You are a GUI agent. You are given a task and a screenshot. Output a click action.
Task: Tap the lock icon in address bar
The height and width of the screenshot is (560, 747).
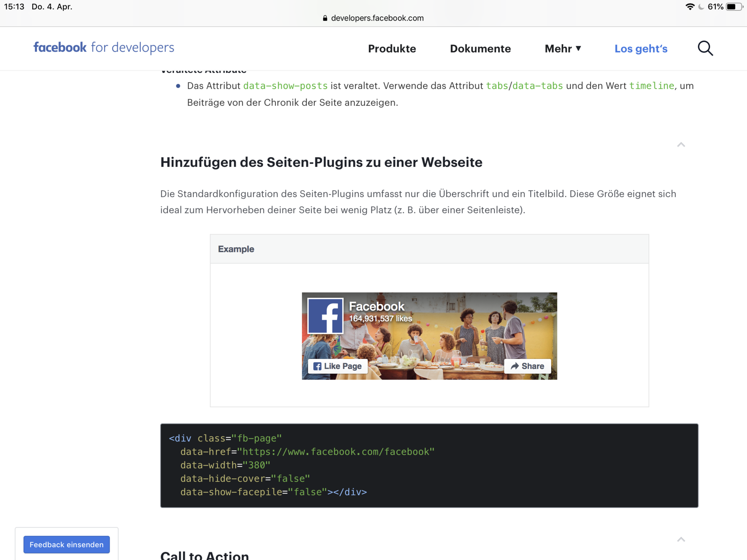[x=325, y=18]
